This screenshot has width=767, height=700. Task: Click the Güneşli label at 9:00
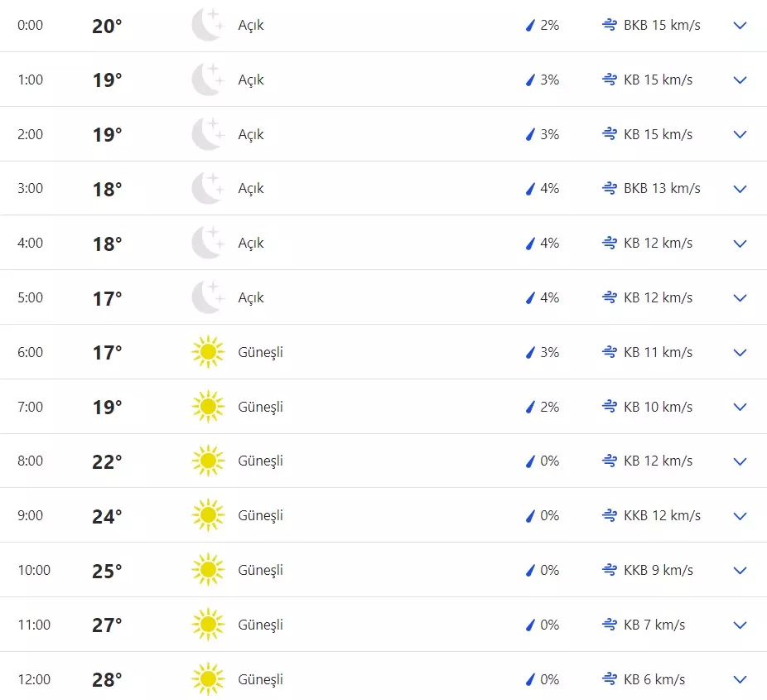coord(260,515)
